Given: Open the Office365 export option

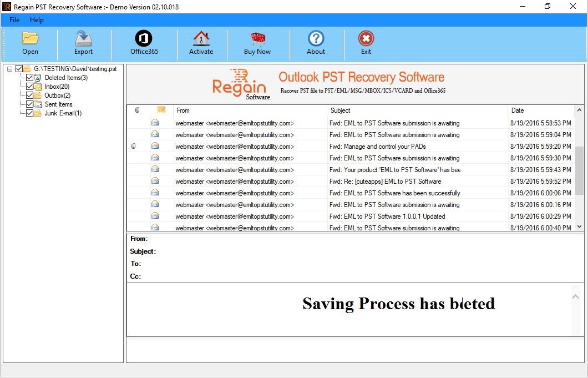Looking at the screenshot, I should (144, 38).
